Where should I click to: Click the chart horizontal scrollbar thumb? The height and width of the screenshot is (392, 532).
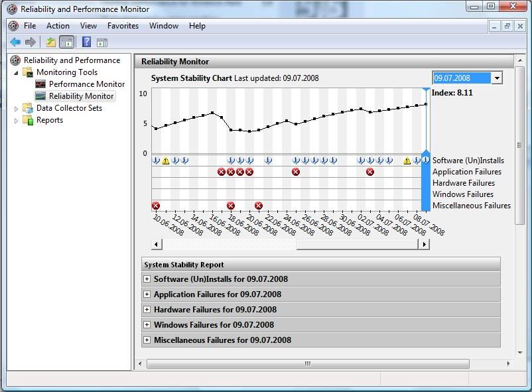coord(358,244)
